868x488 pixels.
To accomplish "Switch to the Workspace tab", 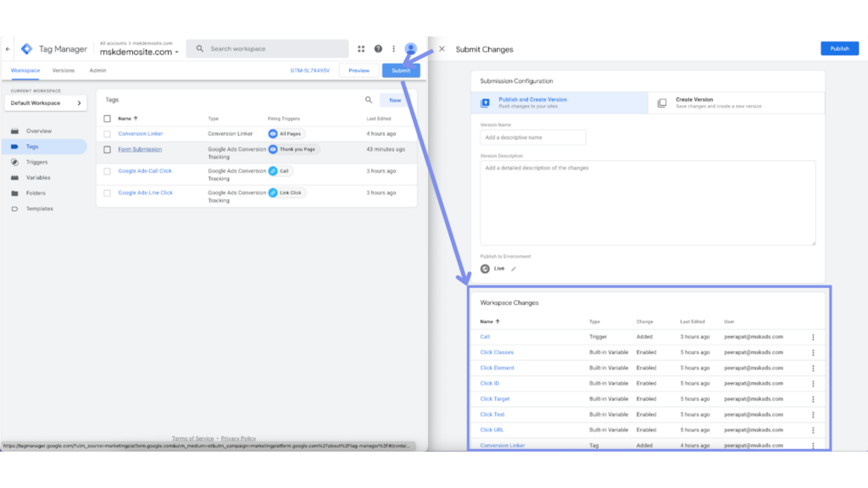I will [25, 70].
